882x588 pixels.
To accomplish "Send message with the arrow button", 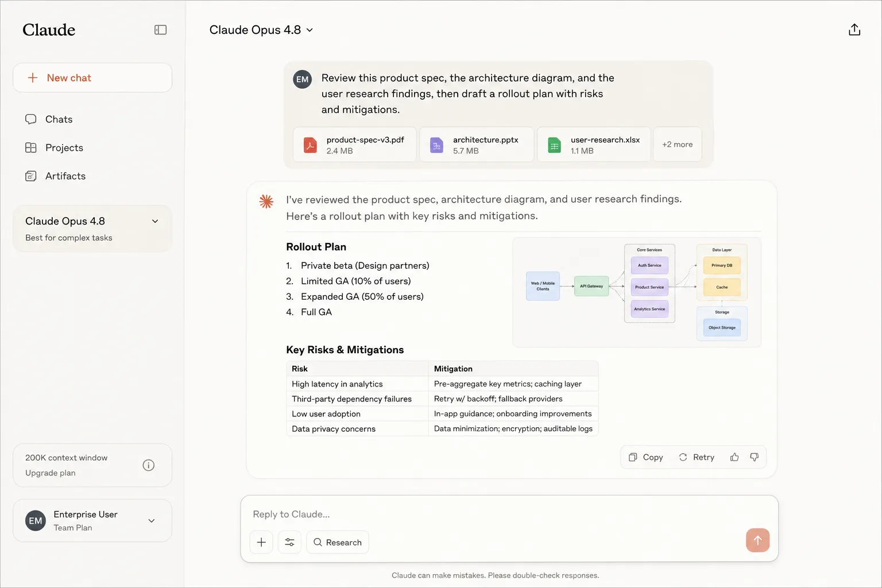I will coord(758,540).
